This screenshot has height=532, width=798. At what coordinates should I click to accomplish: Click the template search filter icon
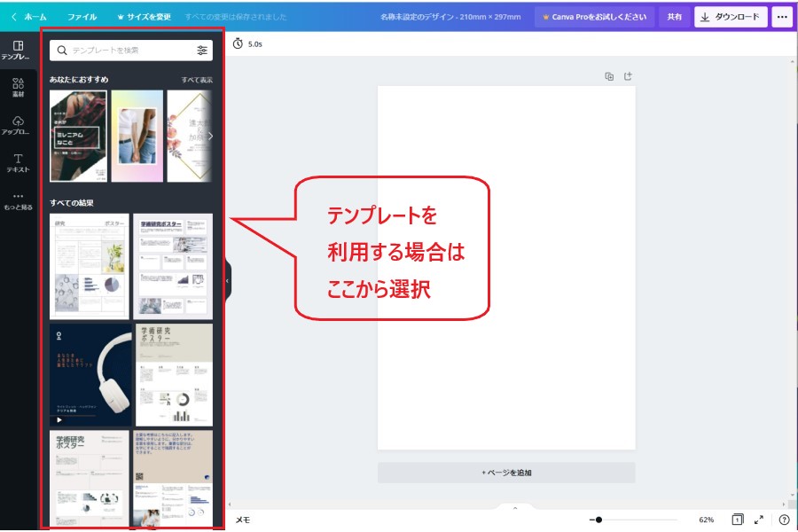coord(202,51)
